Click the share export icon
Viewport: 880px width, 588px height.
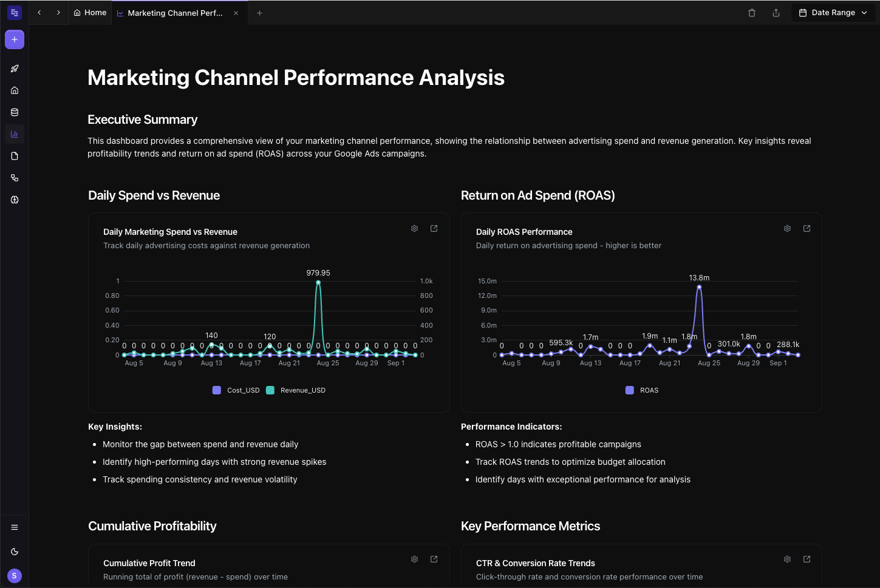(x=776, y=13)
